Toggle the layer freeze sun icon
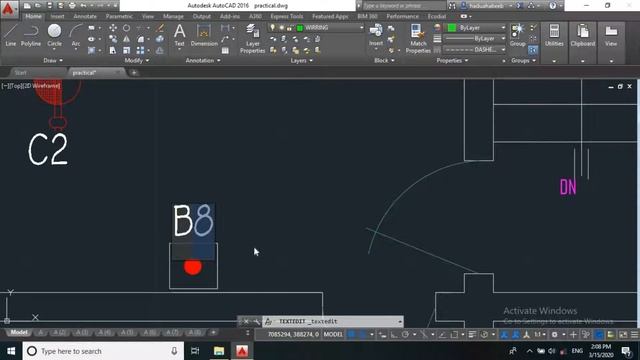Viewport: 640px width, 360px height. click(x=281, y=27)
